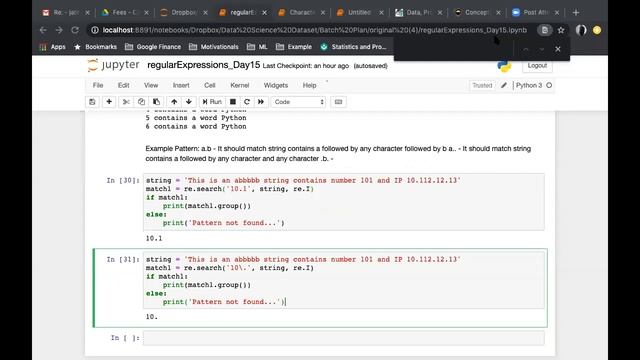Click the Trusted notebook indicator
This screenshot has height=360, width=640.
pos(482,85)
